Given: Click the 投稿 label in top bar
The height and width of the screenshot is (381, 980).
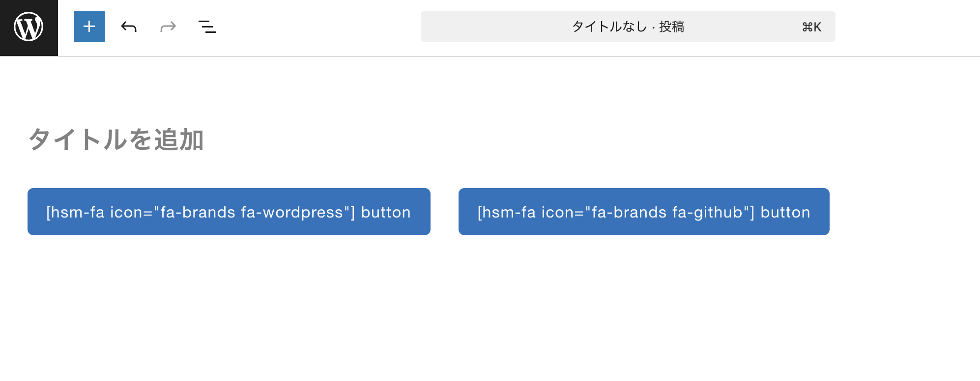Looking at the screenshot, I should [x=672, y=27].
